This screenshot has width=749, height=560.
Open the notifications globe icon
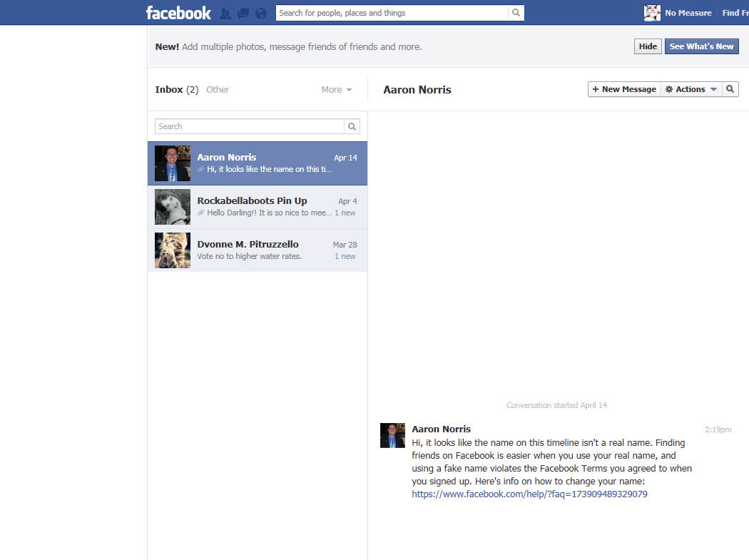click(x=260, y=13)
